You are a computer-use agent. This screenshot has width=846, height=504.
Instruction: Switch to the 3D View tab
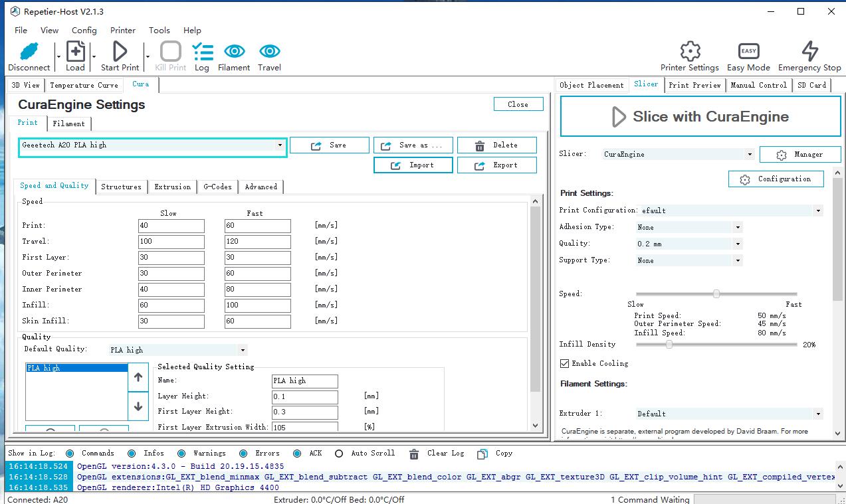click(26, 85)
